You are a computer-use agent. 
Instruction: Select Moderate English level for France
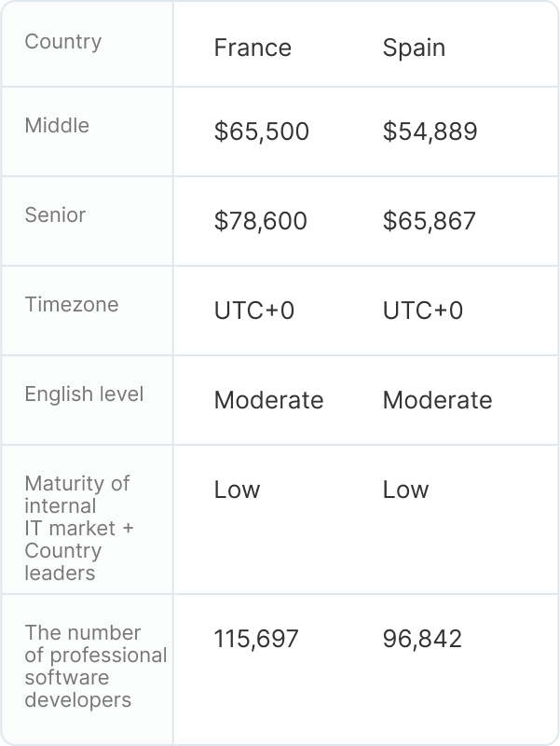click(268, 400)
